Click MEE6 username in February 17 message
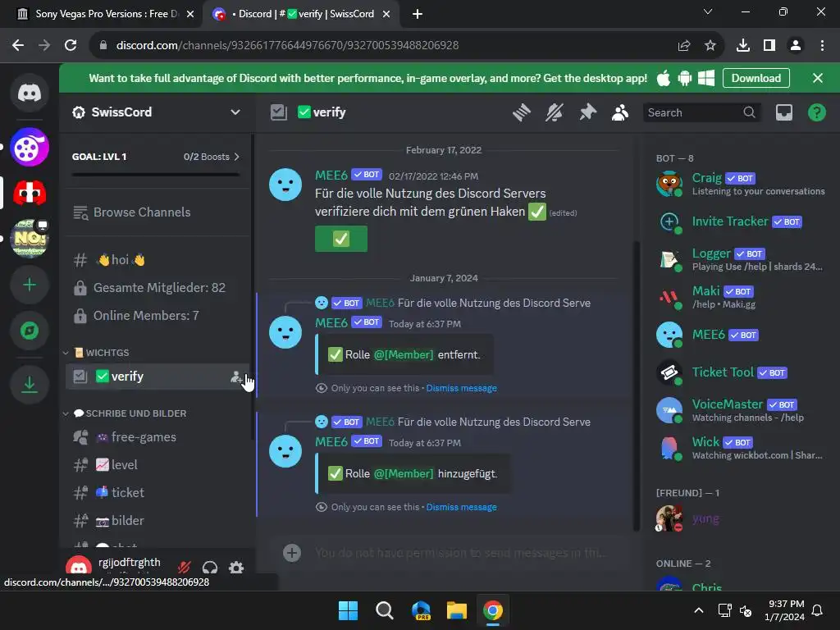The image size is (840, 630). 331,176
